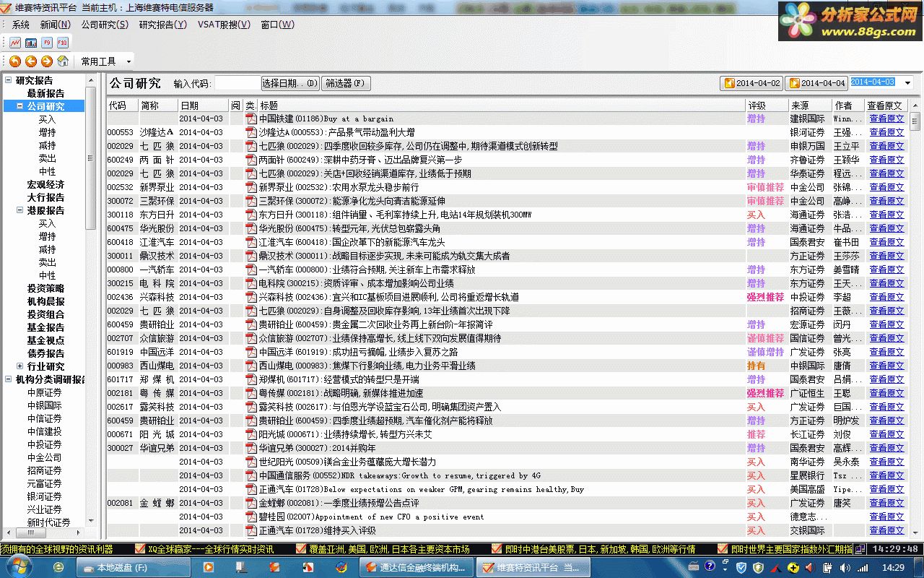The height and width of the screenshot is (578, 924).
Task: Open 本地磁盘 (F:) taskbar item
Action: click(x=134, y=567)
